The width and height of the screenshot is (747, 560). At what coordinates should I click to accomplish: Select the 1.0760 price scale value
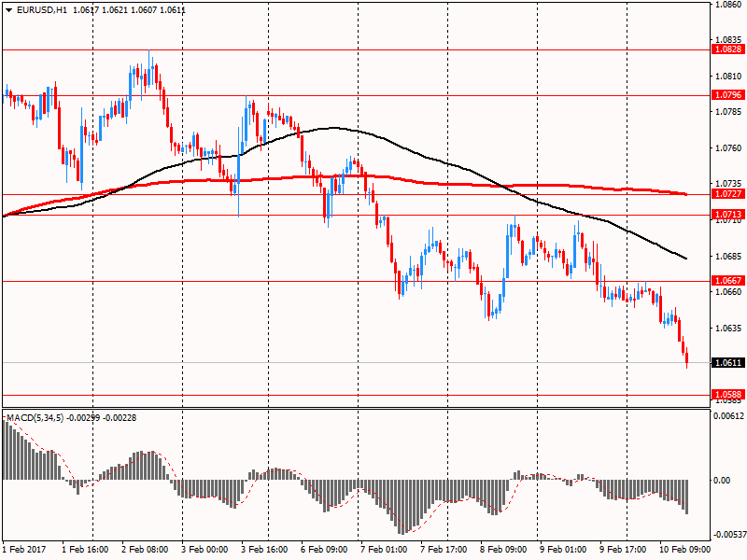(728, 147)
